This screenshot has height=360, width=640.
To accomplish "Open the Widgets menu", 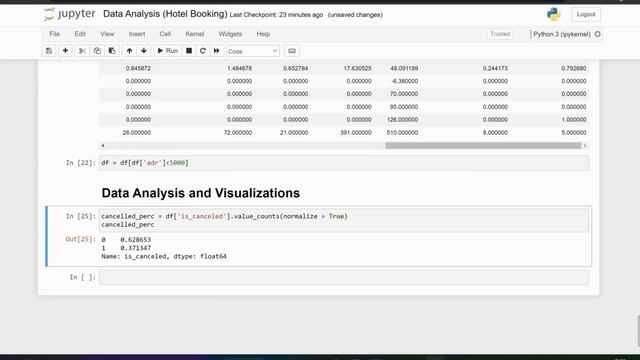I will click(x=230, y=34).
